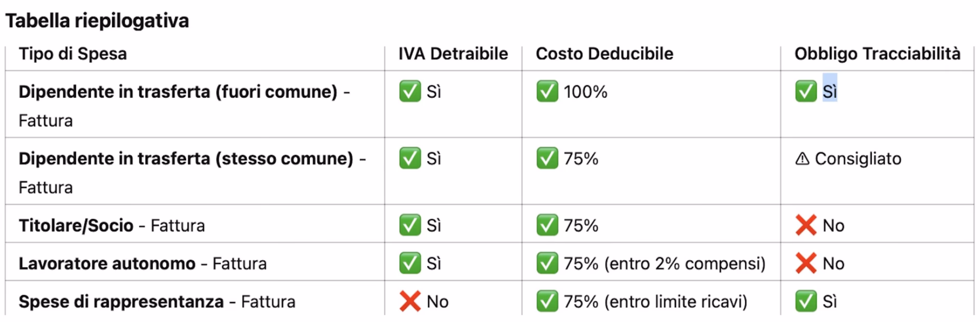Click green check beside '75% (entro limite ricavi)'

click(547, 302)
